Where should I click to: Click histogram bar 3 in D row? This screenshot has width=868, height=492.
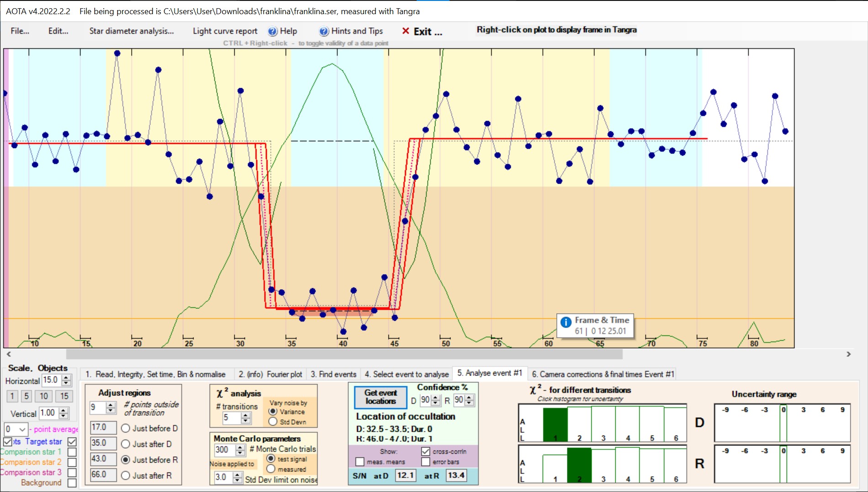603,423
